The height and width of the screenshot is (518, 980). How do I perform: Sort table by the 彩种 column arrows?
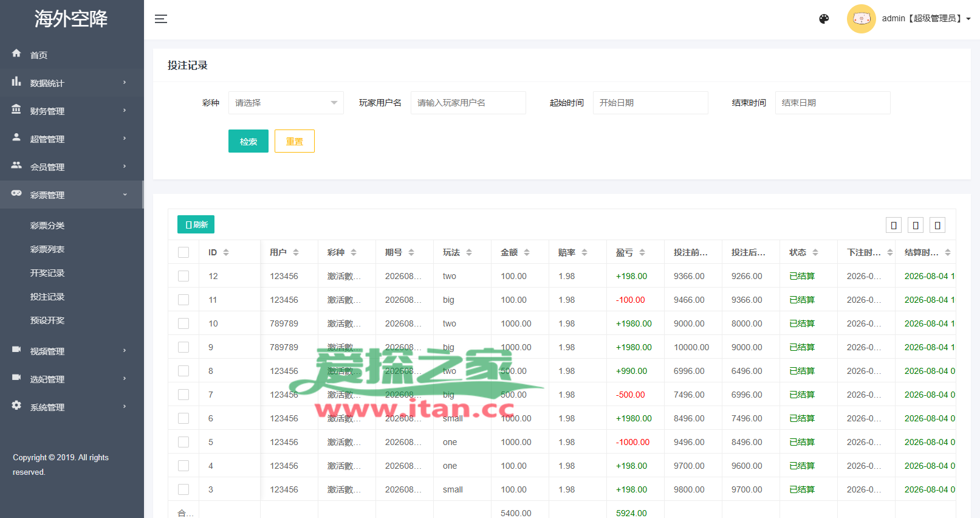point(354,252)
